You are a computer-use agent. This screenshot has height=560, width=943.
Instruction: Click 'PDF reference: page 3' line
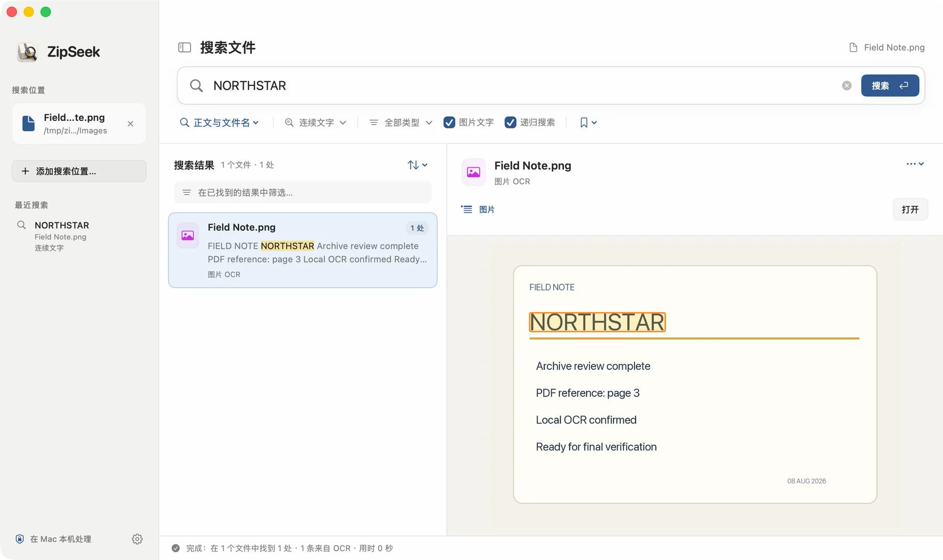(x=588, y=393)
